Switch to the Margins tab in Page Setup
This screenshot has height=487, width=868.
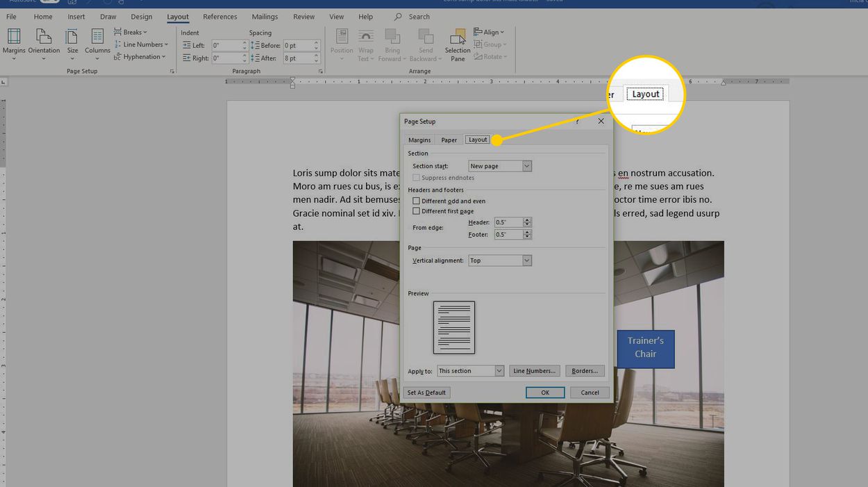[419, 140]
